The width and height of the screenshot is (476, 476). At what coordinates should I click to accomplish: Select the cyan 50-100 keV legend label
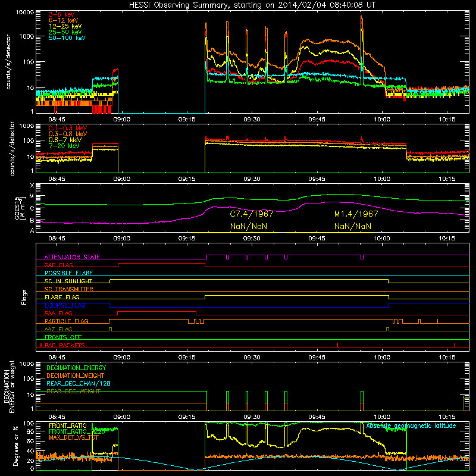[x=67, y=38]
